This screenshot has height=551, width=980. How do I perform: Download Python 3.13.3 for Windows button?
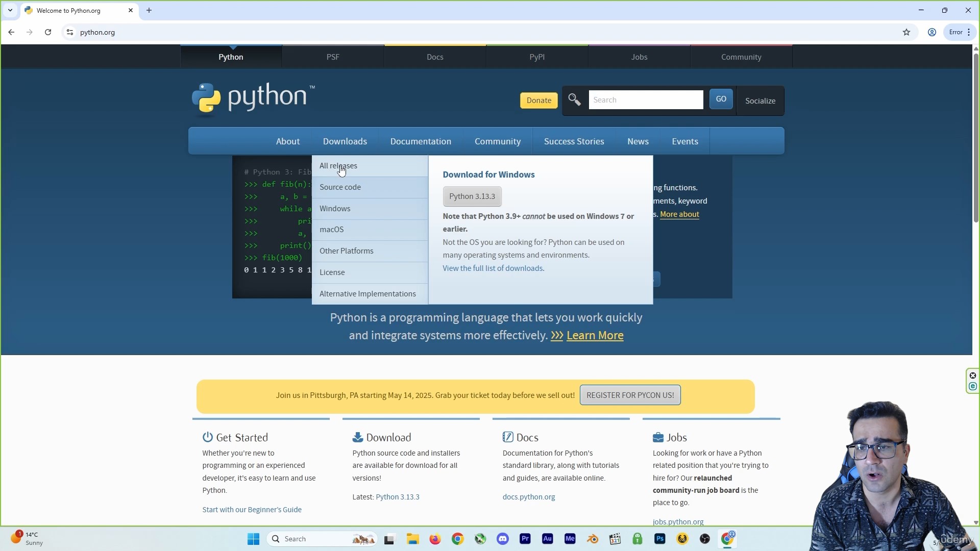[x=472, y=196]
